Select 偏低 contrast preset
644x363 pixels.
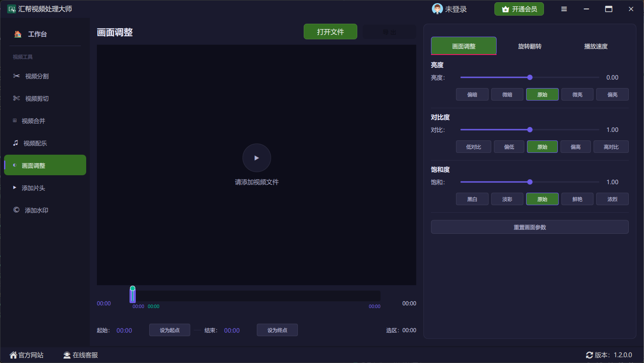click(509, 147)
